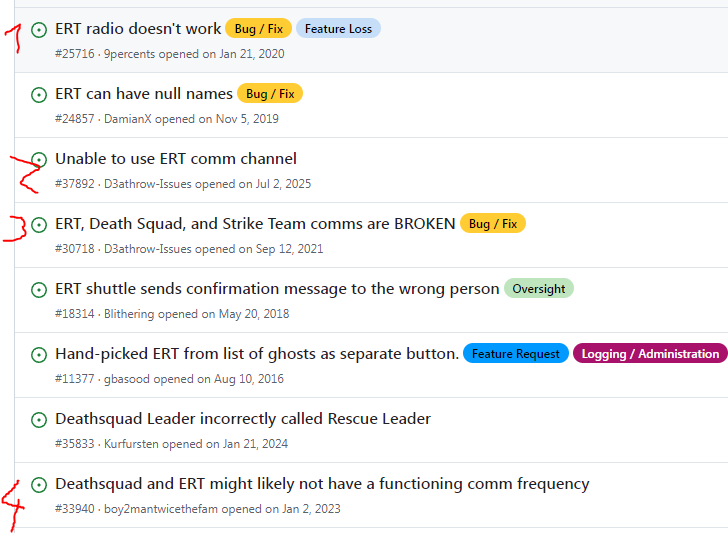Click issue number #24857

[75, 119]
